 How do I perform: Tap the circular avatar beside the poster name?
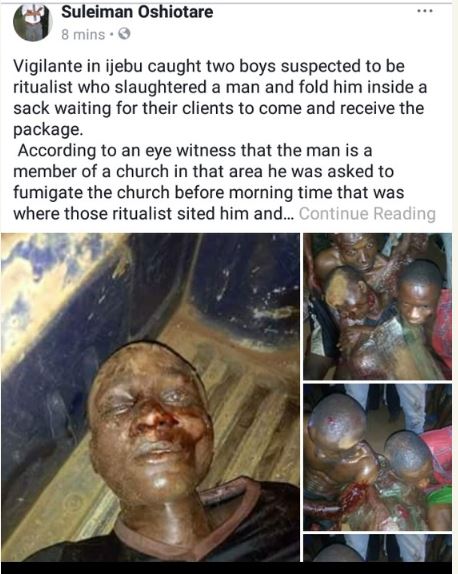pos(33,23)
